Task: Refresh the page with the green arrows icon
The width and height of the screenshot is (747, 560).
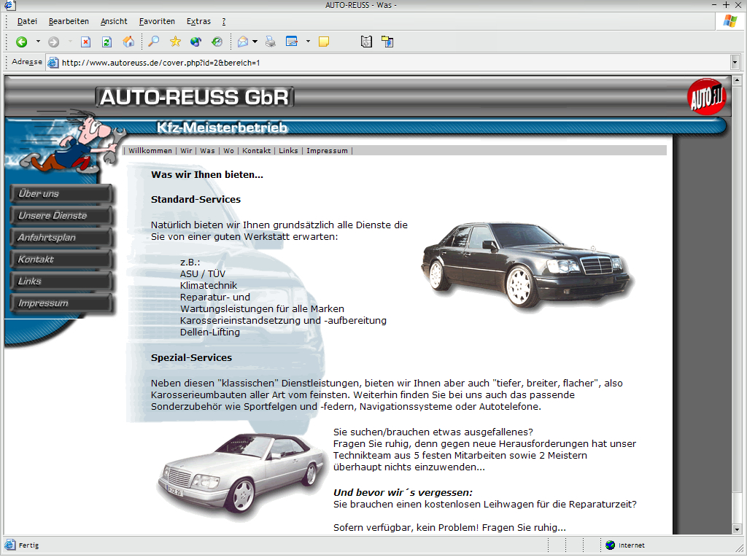Action: [107, 42]
